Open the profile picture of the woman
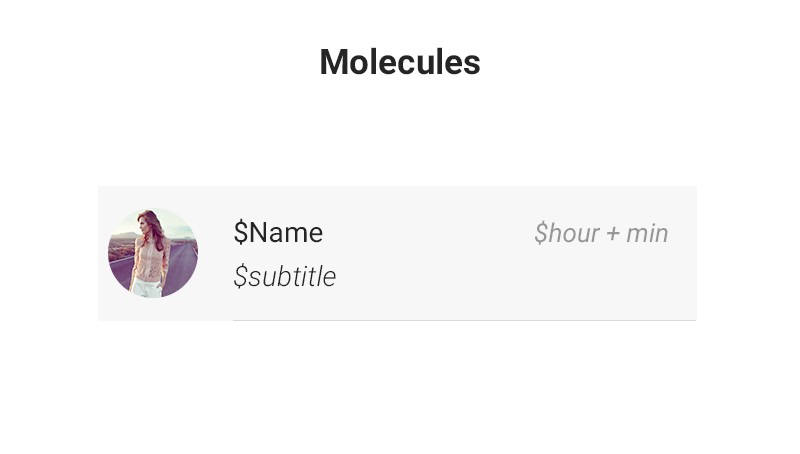This screenshot has height=454, width=800. pyautogui.click(x=153, y=253)
